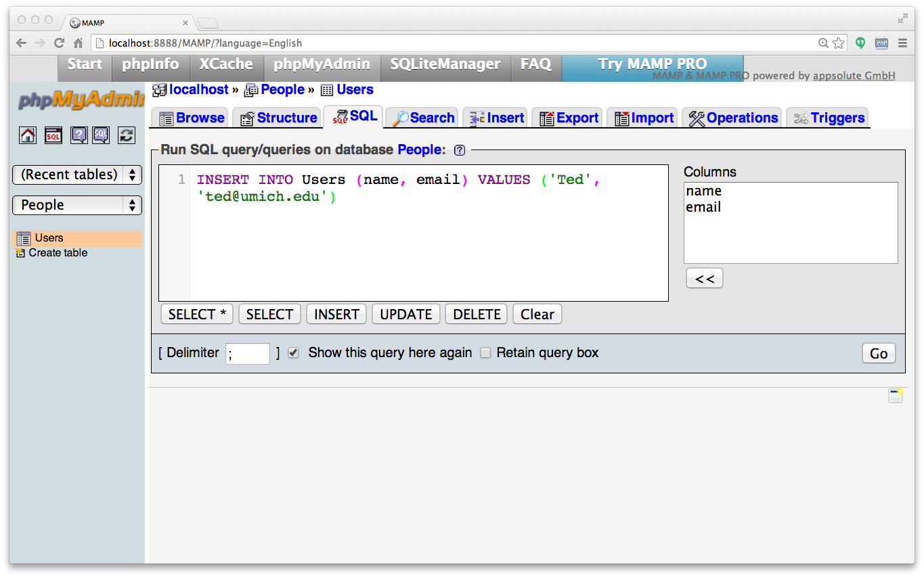Image resolution: width=924 pixels, height=577 pixels.
Task: Select Users table in sidebar
Action: tap(49, 238)
